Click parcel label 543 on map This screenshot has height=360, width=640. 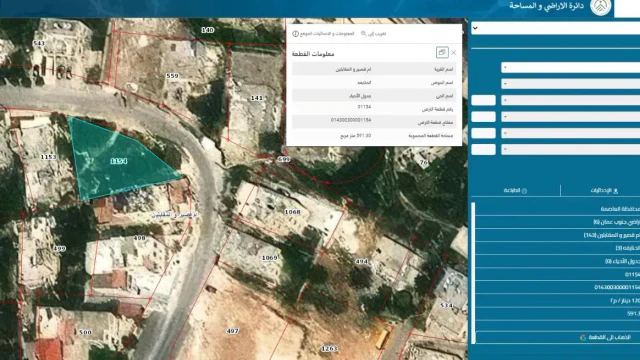[x=39, y=43]
